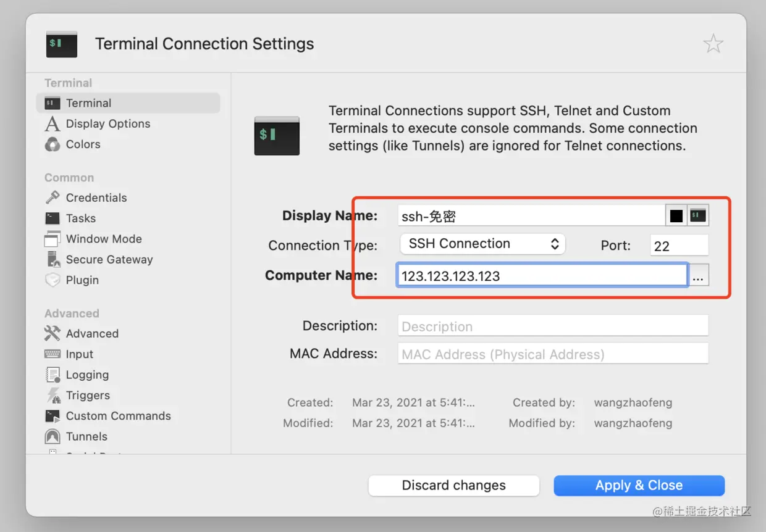Click the terminal icon picker beside Display Name
The width and height of the screenshot is (766, 532).
(x=699, y=216)
